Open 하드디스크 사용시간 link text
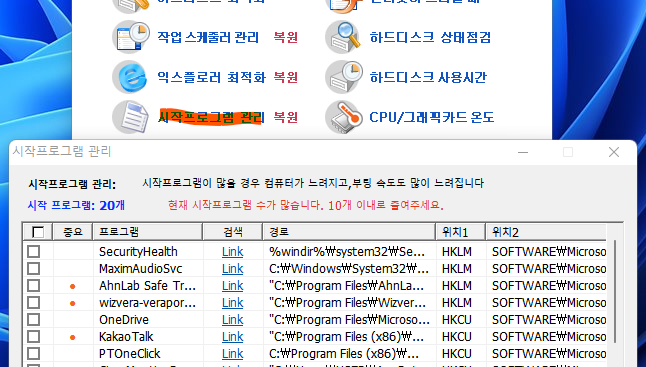This screenshot has height=367, width=646. coord(428,77)
